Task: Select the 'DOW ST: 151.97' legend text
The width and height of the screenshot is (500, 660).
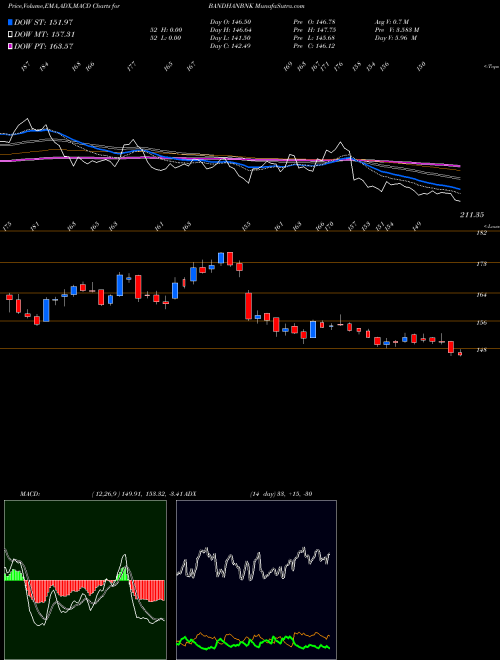Action: (43, 23)
